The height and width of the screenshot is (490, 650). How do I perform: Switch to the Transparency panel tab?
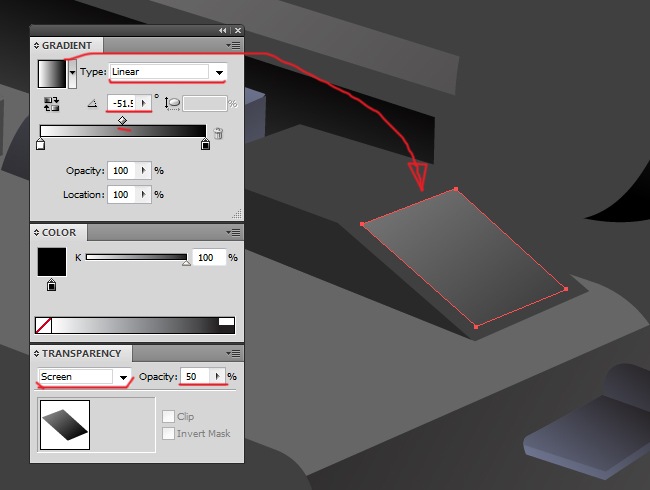click(x=81, y=354)
